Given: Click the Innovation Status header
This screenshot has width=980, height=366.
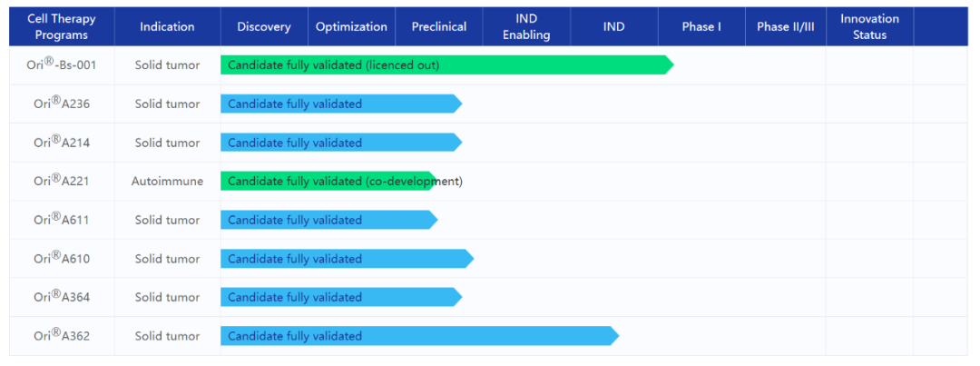Looking at the screenshot, I should click(869, 26).
